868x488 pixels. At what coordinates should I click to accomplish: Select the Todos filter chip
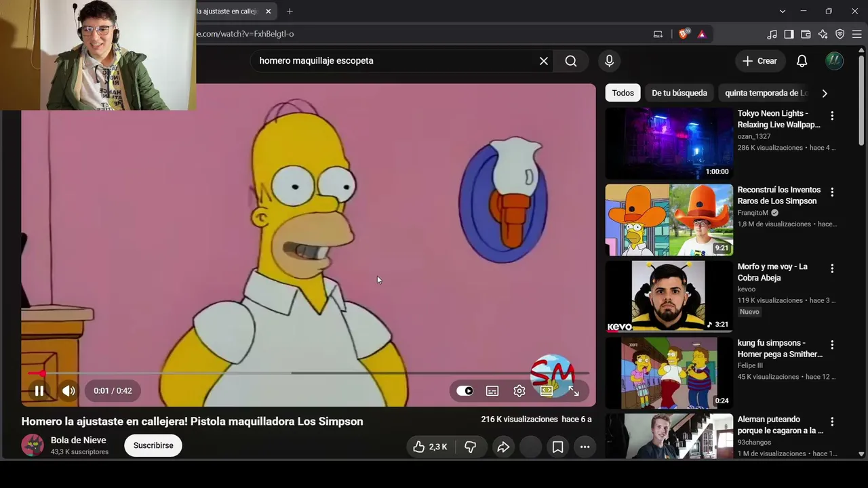[x=623, y=93]
